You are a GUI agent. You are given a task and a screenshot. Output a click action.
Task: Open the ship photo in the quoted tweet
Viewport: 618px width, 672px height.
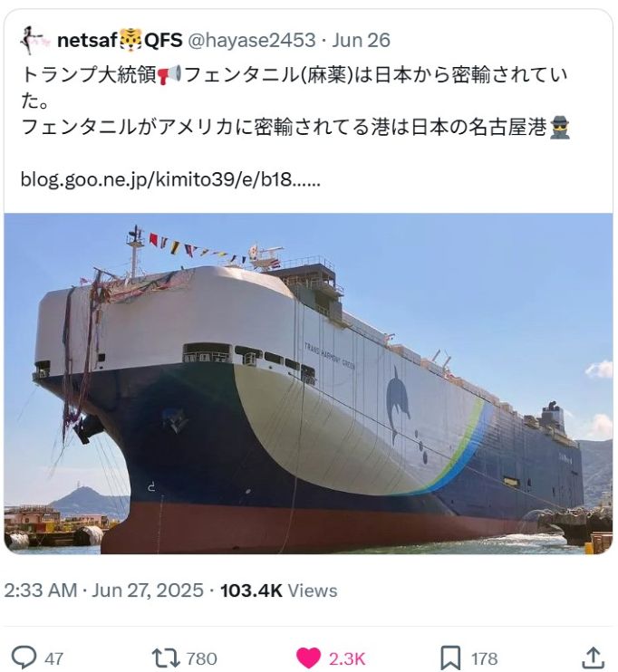tap(308, 383)
